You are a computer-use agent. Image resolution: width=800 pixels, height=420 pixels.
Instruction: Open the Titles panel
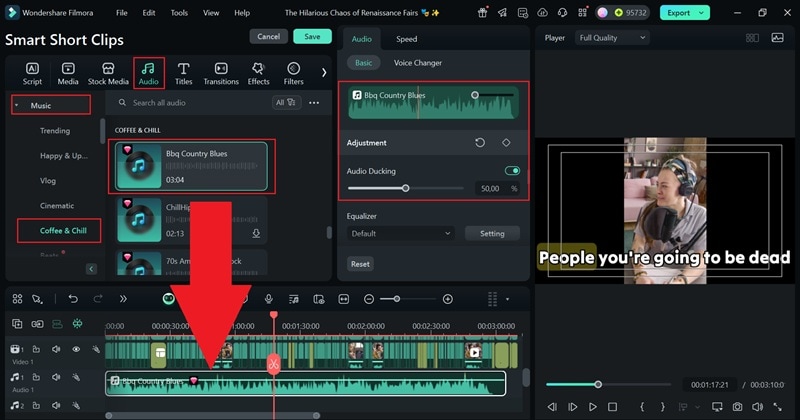click(183, 73)
